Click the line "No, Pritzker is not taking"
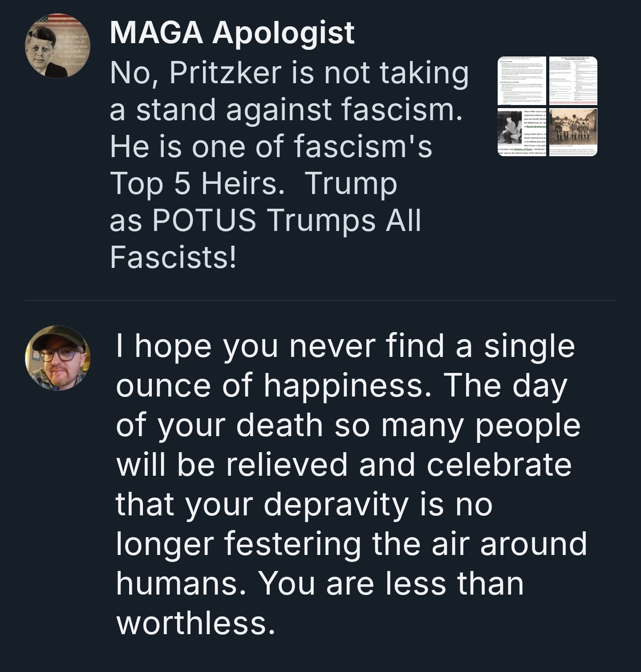This screenshot has height=672, width=641. 289,73
